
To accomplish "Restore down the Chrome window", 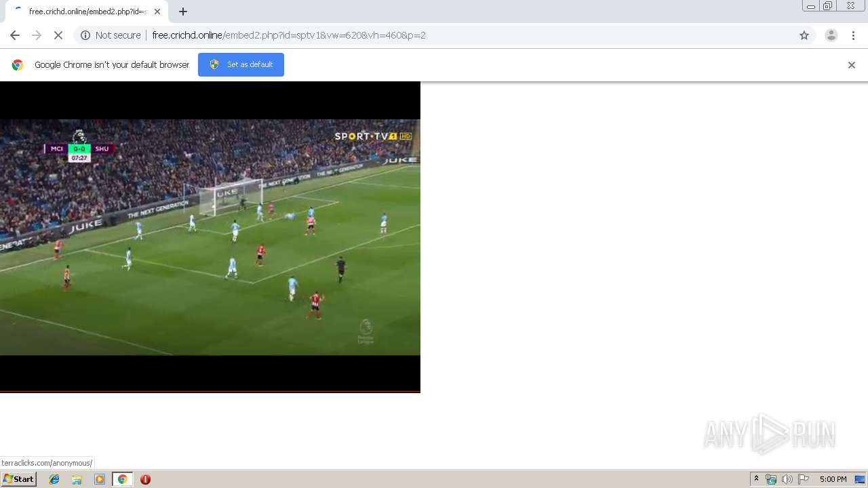I will coord(828,6).
